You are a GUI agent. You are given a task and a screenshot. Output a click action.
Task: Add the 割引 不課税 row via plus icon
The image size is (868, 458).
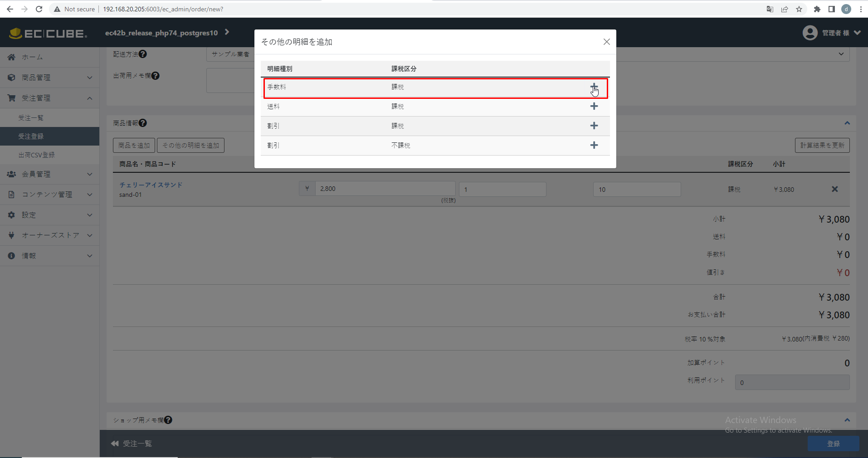point(594,145)
